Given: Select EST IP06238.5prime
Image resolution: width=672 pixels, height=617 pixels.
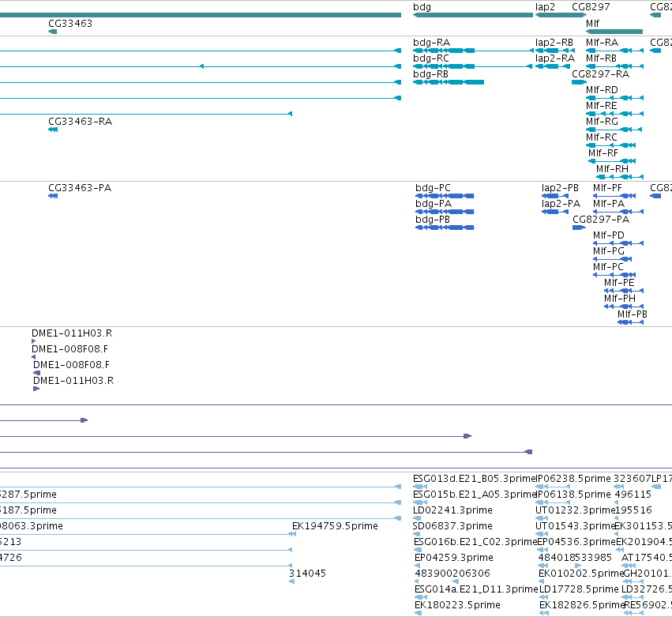Looking at the screenshot, I should 553,487.
